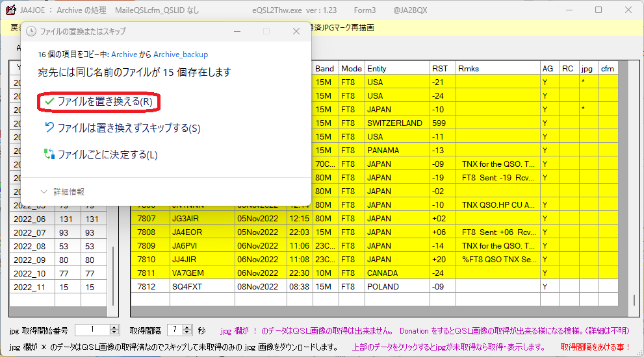Increase the jpg 取得開始番号 spinner value

point(114,327)
